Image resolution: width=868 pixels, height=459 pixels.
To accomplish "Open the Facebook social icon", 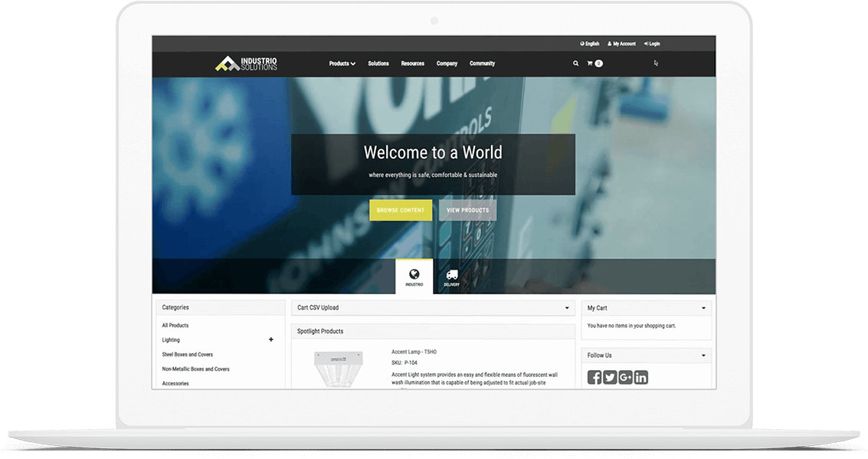I will tap(594, 377).
